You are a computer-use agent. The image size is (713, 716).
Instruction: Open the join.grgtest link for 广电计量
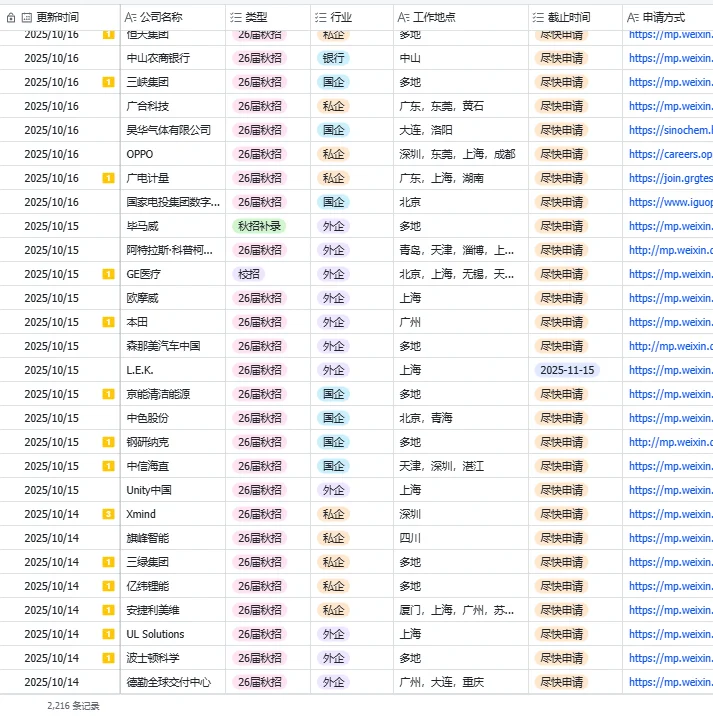pyautogui.click(x=671, y=178)
